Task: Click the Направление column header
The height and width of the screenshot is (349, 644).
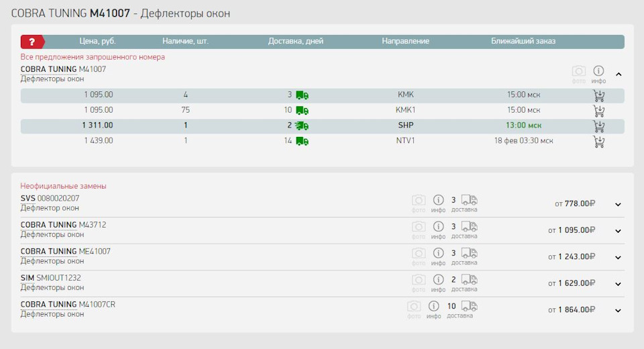Action: tap(405, 41)
